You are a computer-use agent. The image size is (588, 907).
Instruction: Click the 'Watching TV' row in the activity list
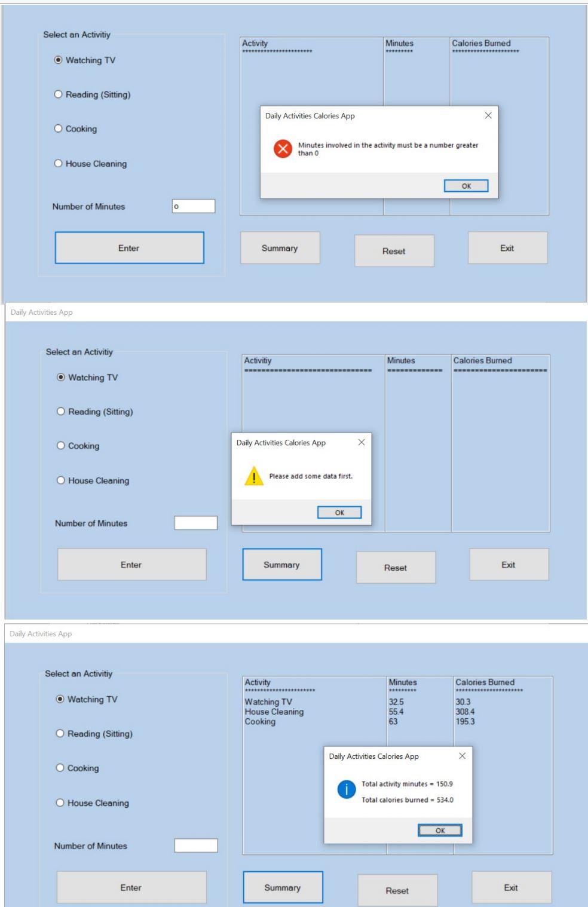pos(268,702)
